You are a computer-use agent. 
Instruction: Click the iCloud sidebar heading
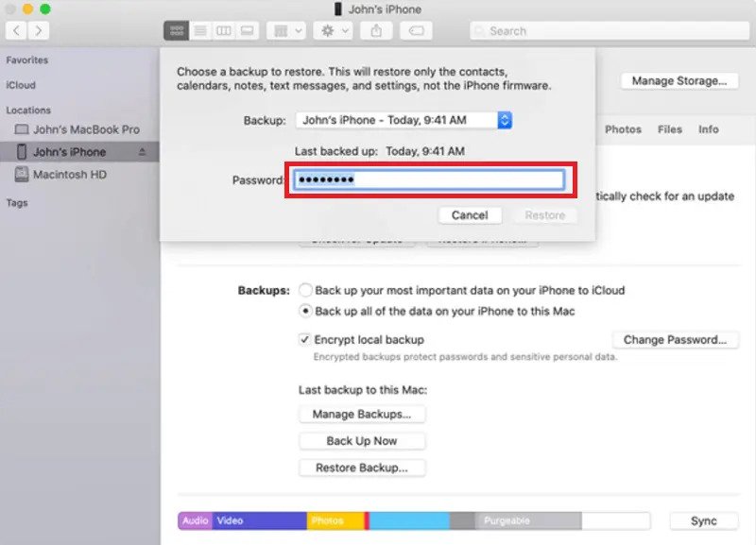21,85
